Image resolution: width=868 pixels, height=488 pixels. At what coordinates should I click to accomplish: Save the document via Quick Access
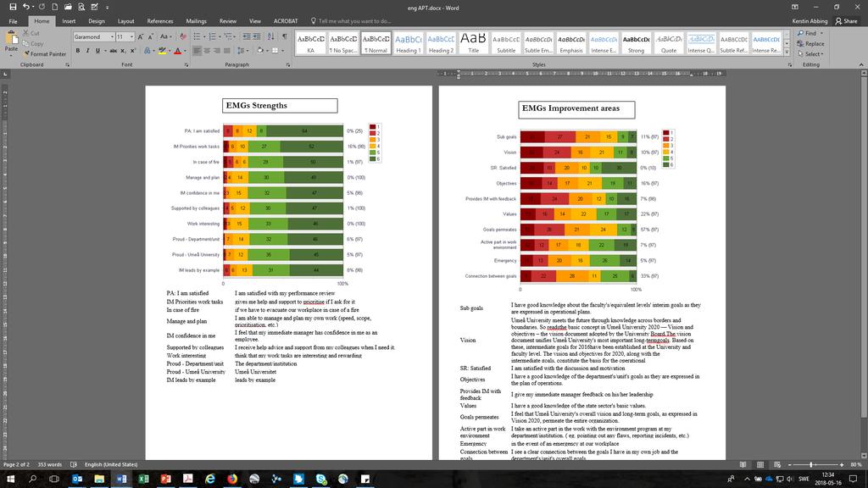(x=13, y=7)
